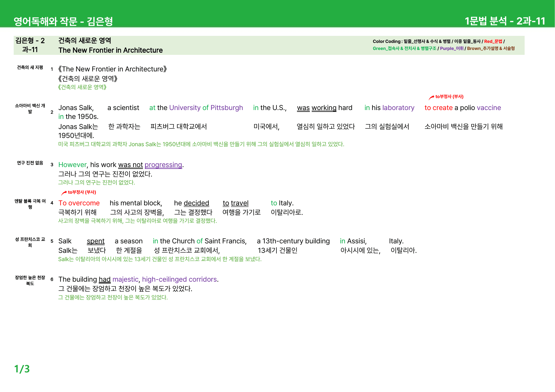Click the phrase a 13th-century building

[x=293, y=241]
